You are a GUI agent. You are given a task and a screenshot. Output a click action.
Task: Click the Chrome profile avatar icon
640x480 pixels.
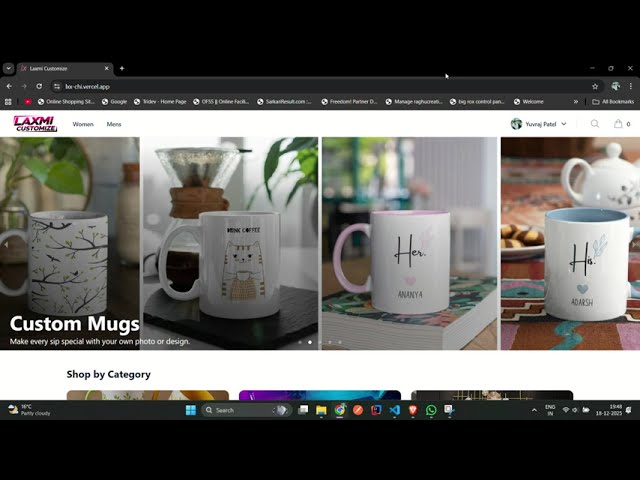coord(616,86)
